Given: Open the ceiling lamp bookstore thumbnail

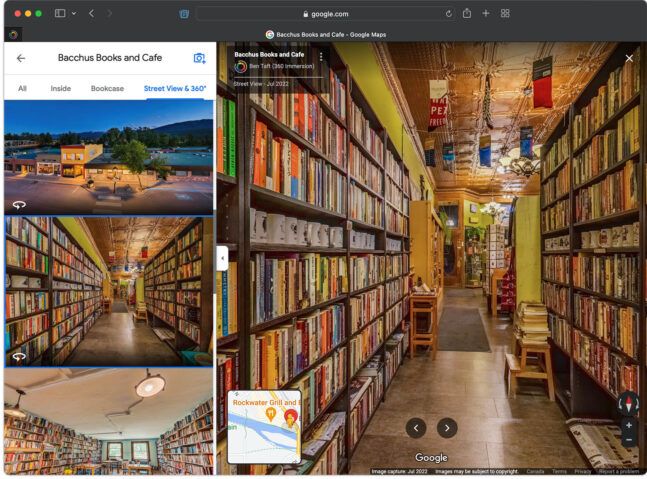Looking at the screenshot, I should pos(109,421).
